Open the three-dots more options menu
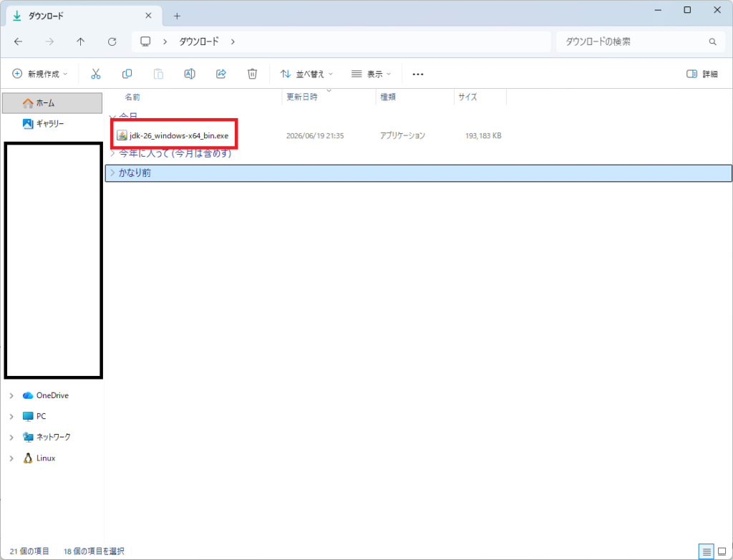The image size is (733, 560). tap(418, 74)
